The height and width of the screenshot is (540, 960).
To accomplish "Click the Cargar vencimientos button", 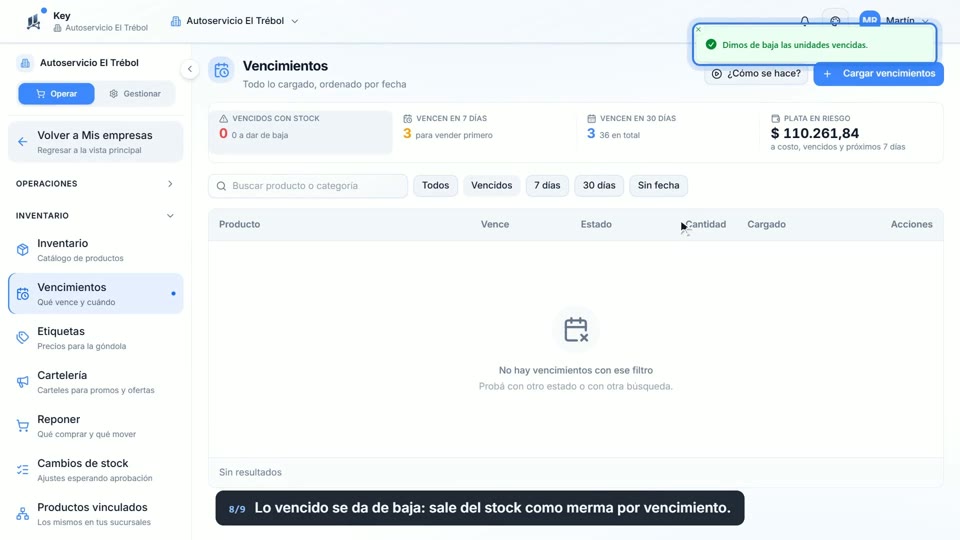I will pyautogui.click(x=879, y=73).
